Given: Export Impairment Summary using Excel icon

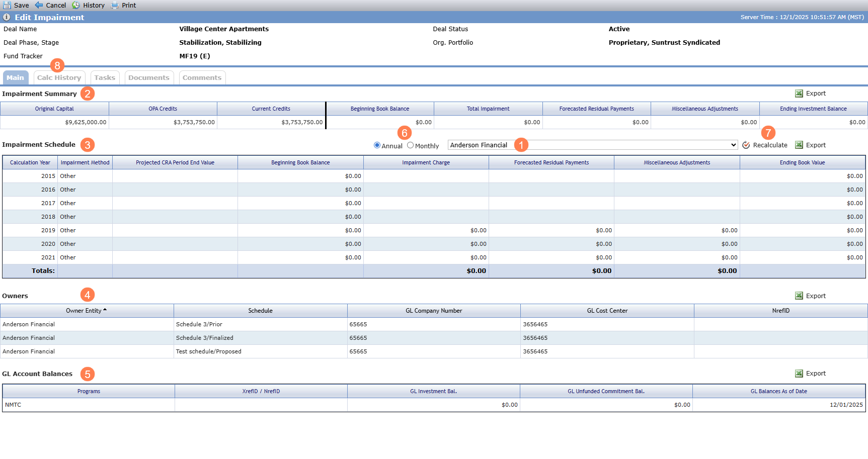Looking at the screenshot, I should [799, 94].
